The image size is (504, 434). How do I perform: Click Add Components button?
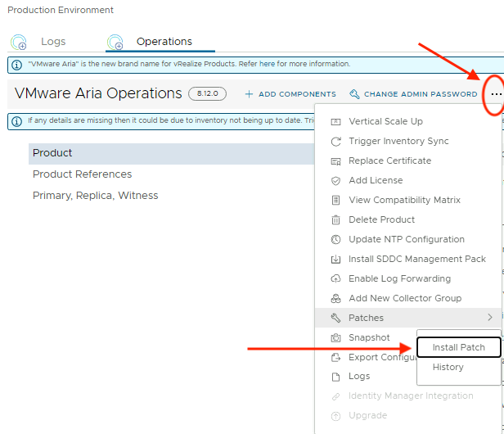click(290, 94)
